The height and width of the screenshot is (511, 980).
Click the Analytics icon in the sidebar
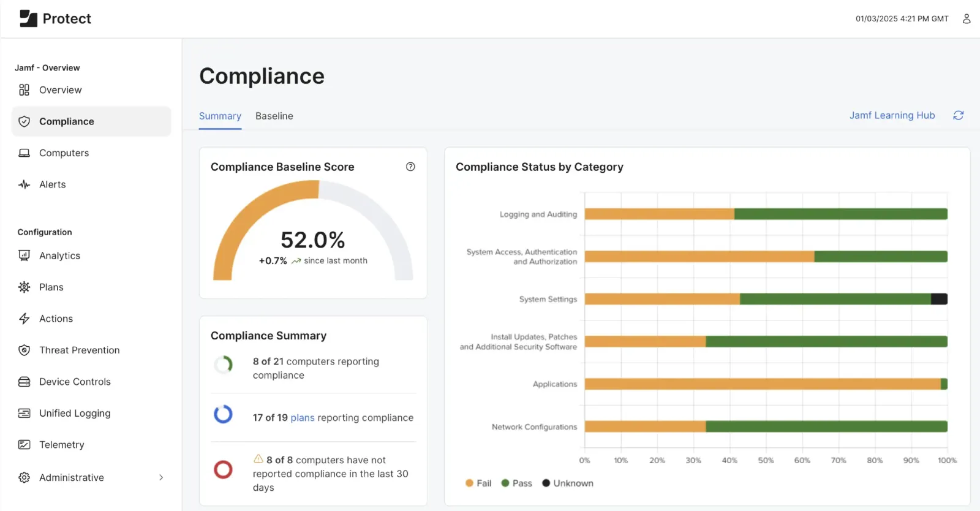click(x=24, y=255)
